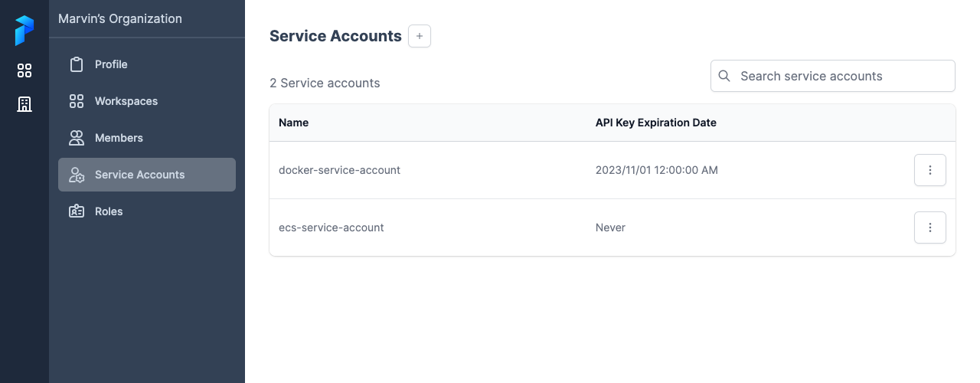Click API Key Expiration Date column header

[656, 123]
